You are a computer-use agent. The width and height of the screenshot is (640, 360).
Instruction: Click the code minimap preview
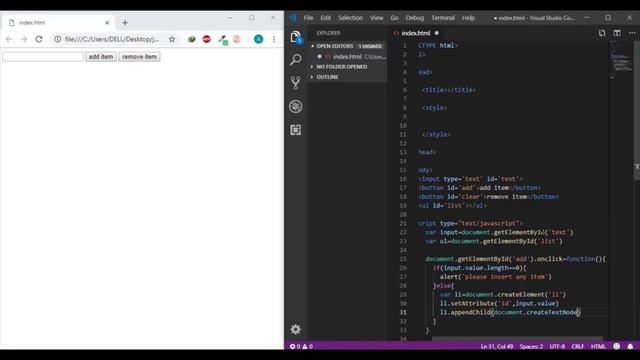621,60
